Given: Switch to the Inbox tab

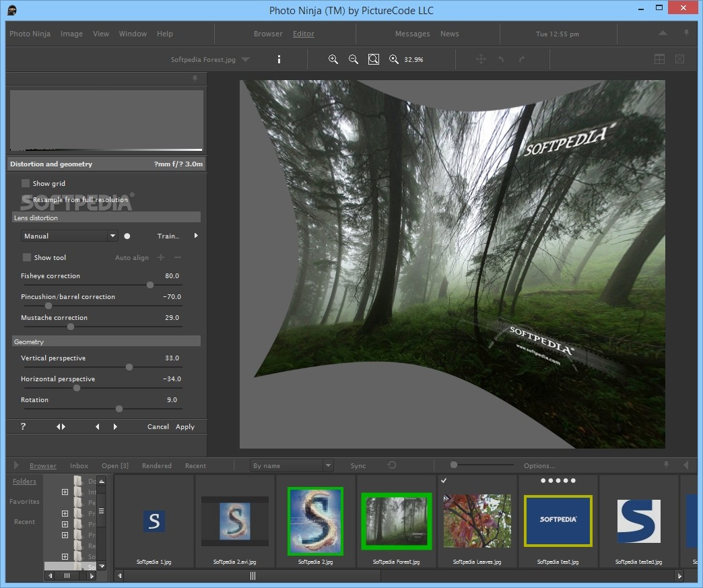Looking at the screenshot, I should (79, 465).
